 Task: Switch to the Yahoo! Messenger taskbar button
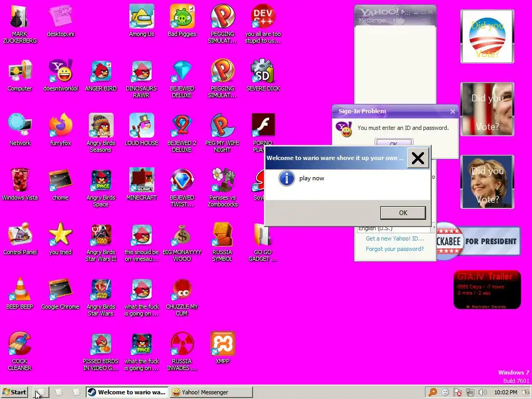tap(211, 392)
